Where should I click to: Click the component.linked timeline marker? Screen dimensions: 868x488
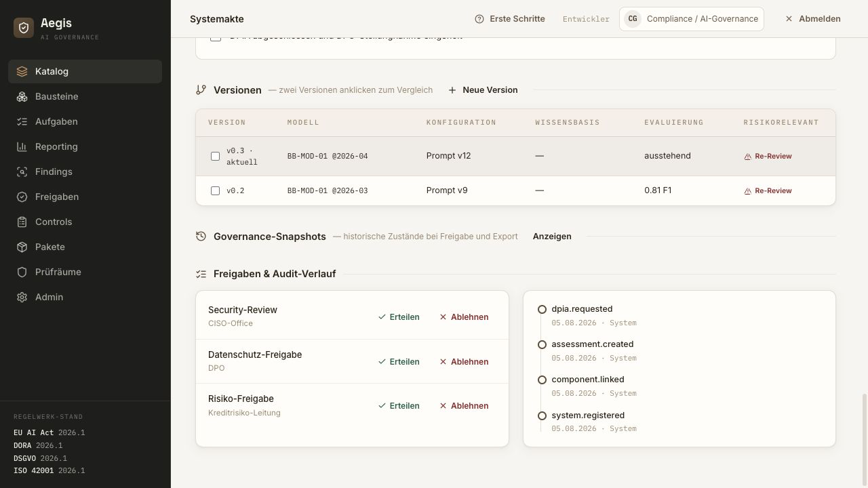542,380
